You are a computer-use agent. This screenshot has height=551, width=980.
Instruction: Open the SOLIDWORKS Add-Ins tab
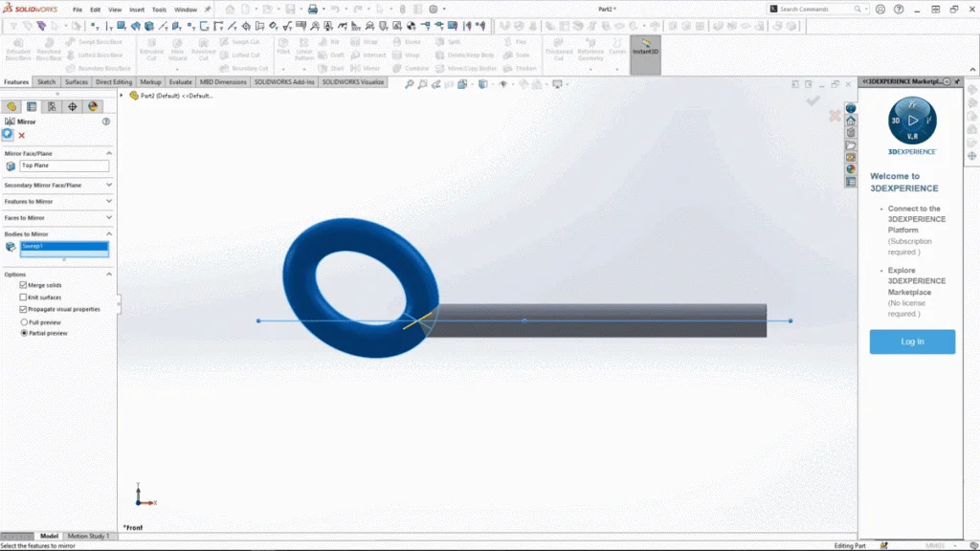pyautogui.click(x=284, y=82)
